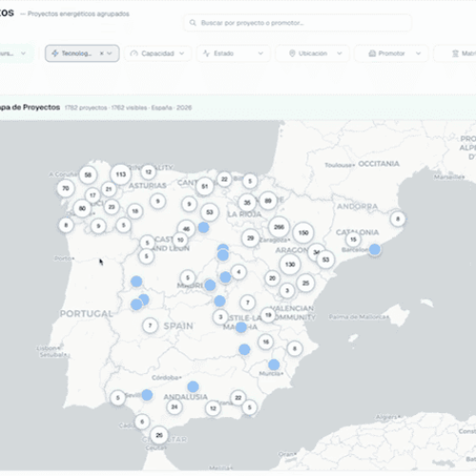Open the 24 cluster in Andalusia
The width and height of the screenshot is (476, 476).
[x=174, y=407]
